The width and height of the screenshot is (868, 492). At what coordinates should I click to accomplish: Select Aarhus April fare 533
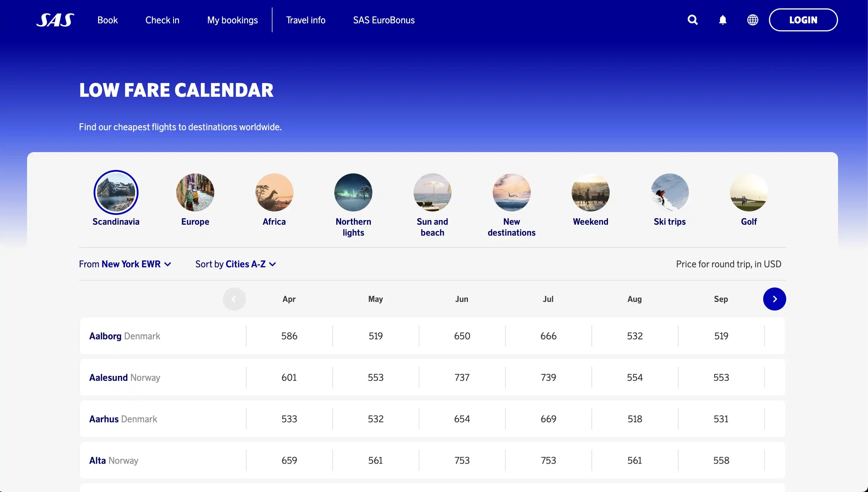pos(289,419)
